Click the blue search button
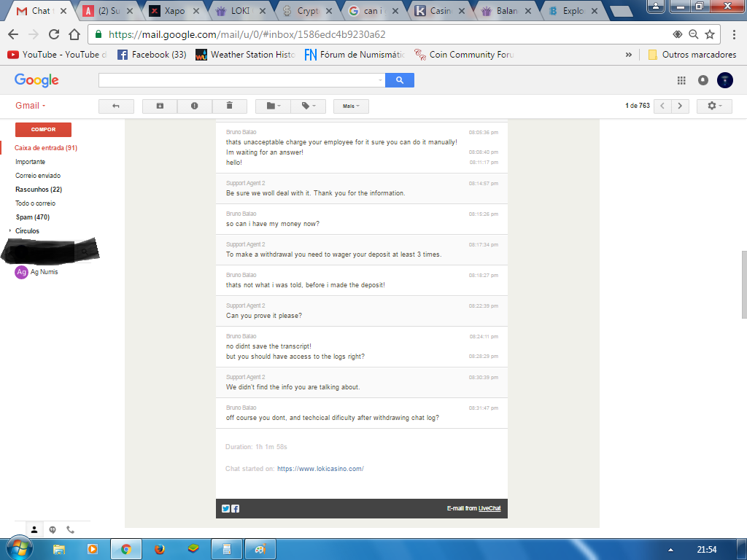Image resolution: width=747 pixels, height=560 pixels. pyautogui.click(x=400, y=80)
